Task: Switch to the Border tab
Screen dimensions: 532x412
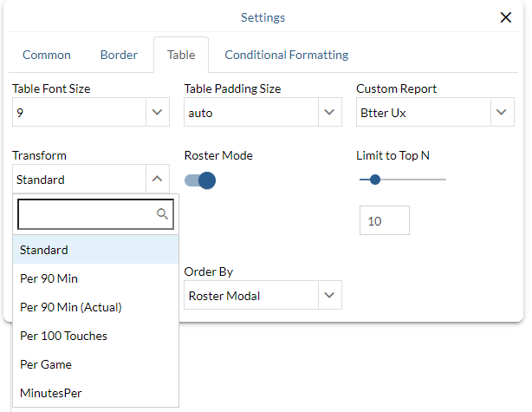Action: click(119, 55)
